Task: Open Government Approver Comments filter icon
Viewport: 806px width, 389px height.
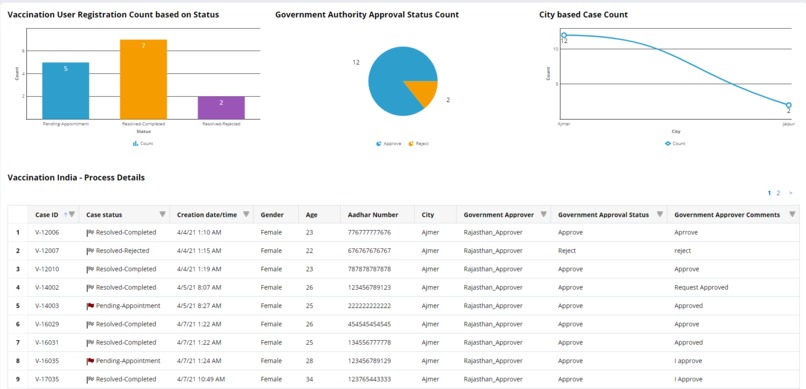Action: (792, 214)
